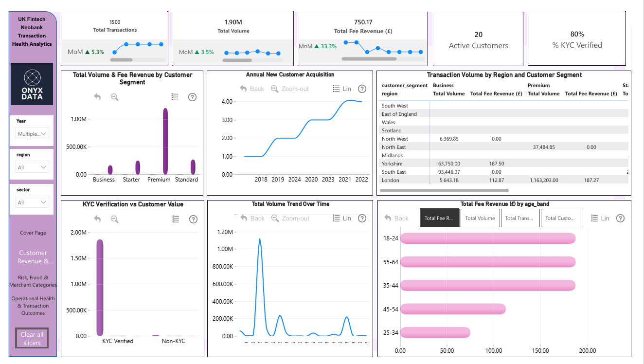Click the 750.17 Total Fee Revenue value
Viewport: 644px width, 364px height.
pos(363,22)
